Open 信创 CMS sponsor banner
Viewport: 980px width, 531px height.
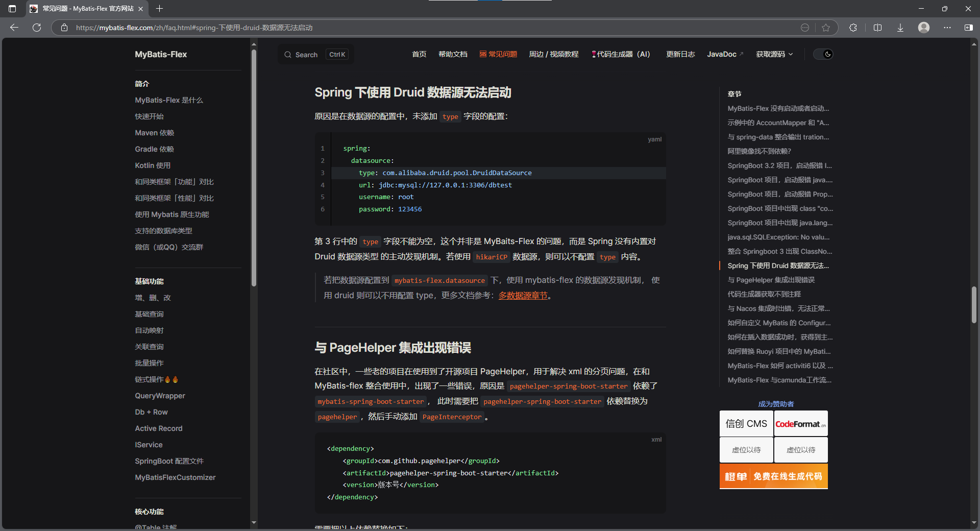coord(746,424)
